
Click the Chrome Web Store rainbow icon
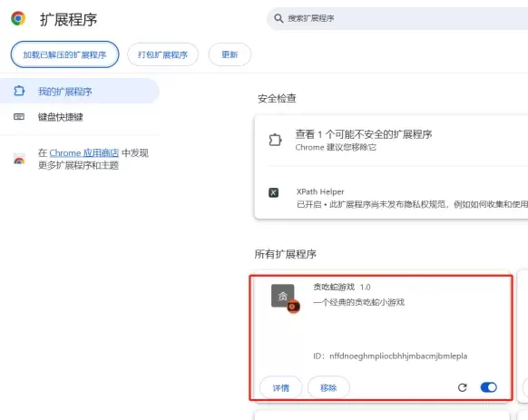point(19,159)
